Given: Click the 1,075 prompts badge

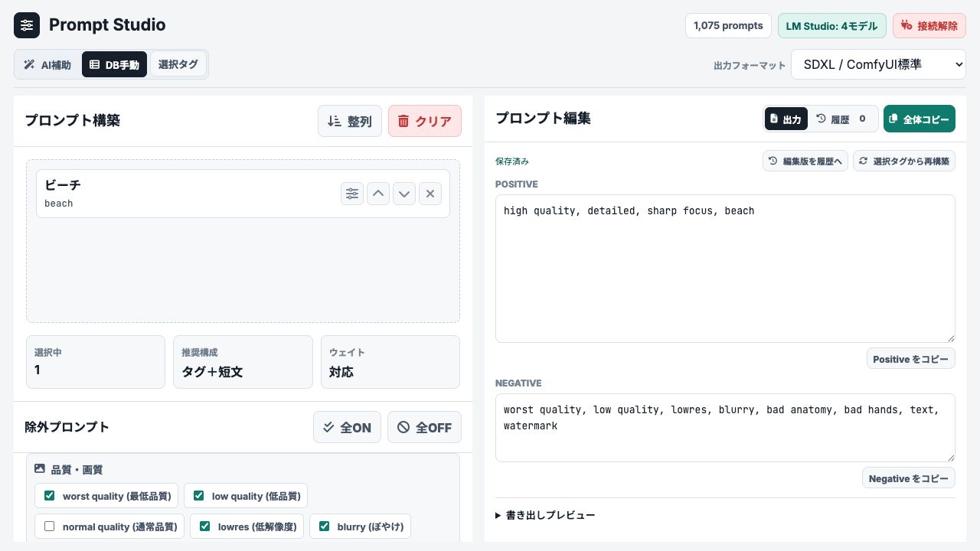Looking at the screenshot, I should [x=728, y=25].
